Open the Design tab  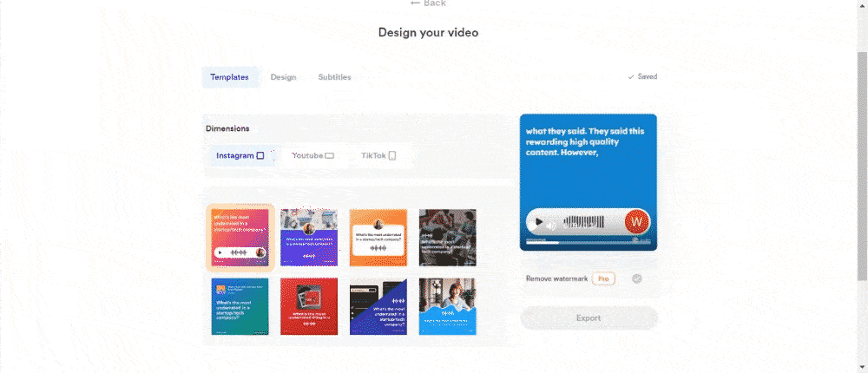pyautogui.click(x=284, y=77)
